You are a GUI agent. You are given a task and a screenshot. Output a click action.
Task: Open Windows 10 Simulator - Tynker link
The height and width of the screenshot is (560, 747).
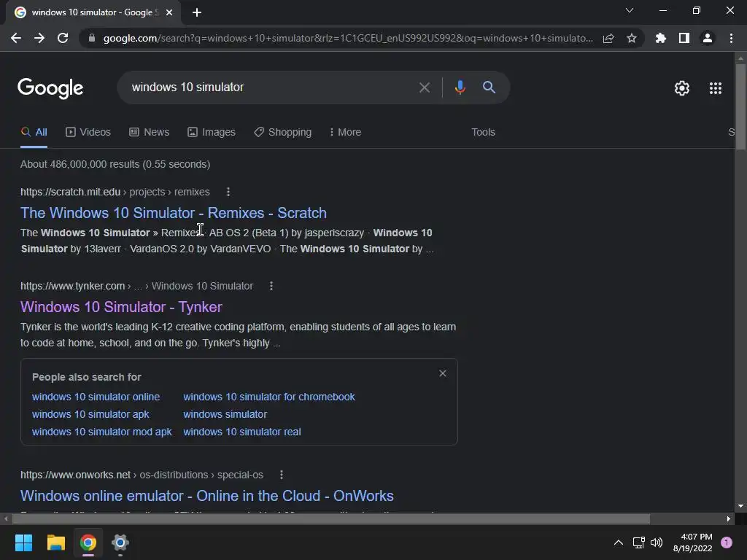click(x=121, y=307)
